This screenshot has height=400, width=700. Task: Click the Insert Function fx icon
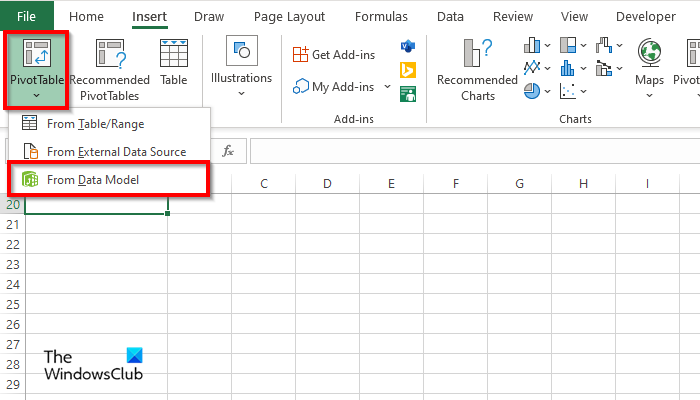[228, 151]
